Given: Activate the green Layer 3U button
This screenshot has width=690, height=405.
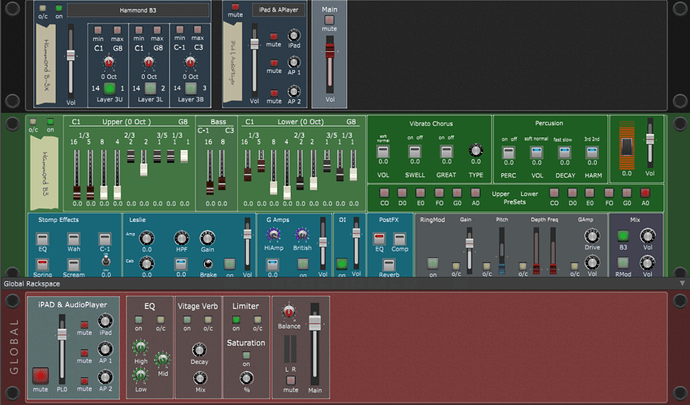Looking at the screenshot, I should (x=109, y=88).
